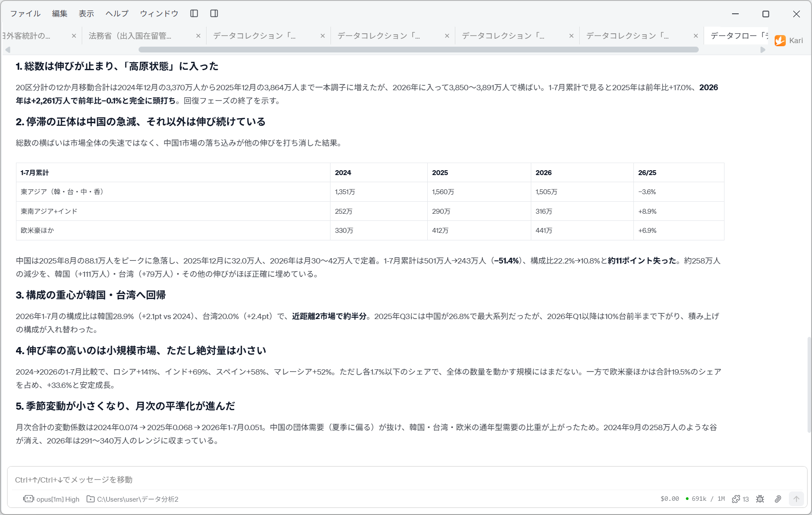Click the Kari user name label
Screen dimensions: 812x515
point(796,40)
